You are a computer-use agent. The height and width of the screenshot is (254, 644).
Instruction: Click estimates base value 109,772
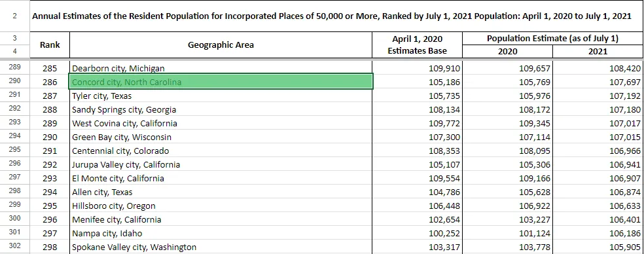[x=418, y=123]
